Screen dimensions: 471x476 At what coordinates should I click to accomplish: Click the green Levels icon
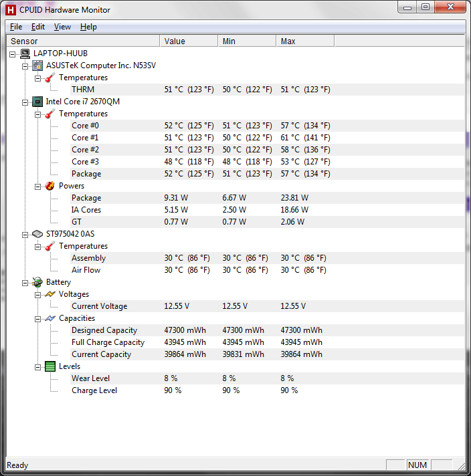pyautogui.click(x=50, y=367)
